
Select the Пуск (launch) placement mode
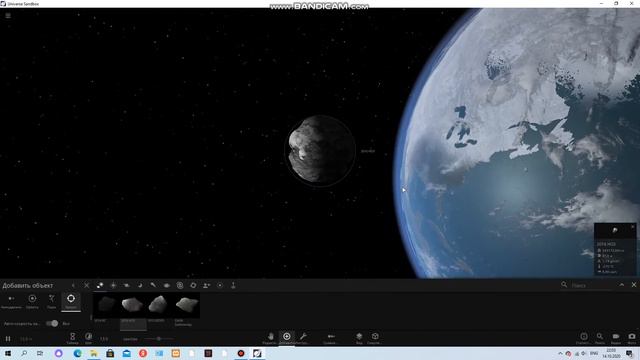point(51,302)
